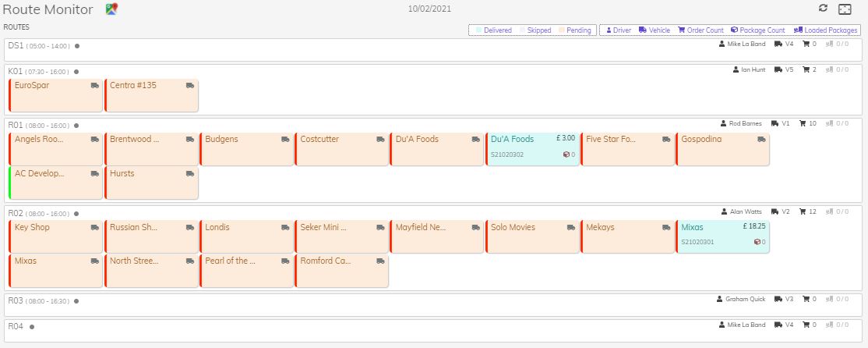Click the truck icon on Angels Roo... card
868x348 pixels.
[94, 140]
